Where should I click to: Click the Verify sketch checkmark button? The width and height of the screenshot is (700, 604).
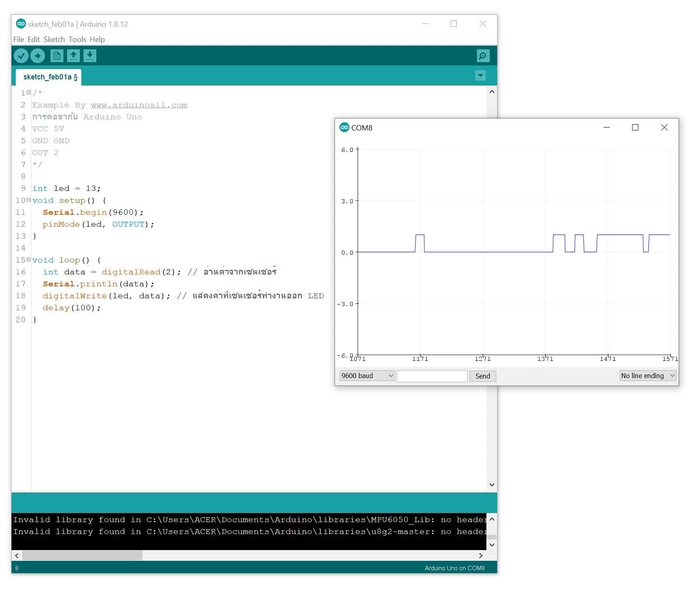pos(21,56)
